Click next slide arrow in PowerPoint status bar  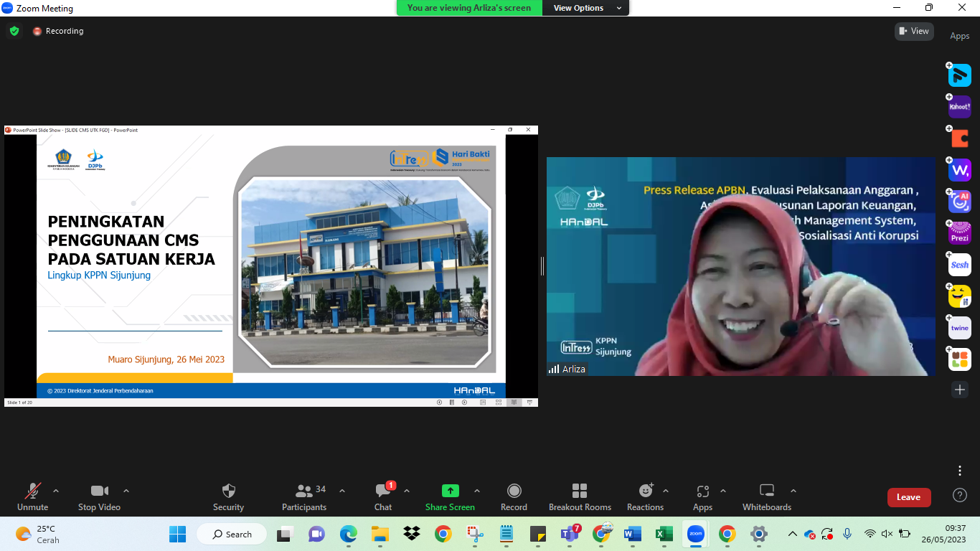point(464,402)
